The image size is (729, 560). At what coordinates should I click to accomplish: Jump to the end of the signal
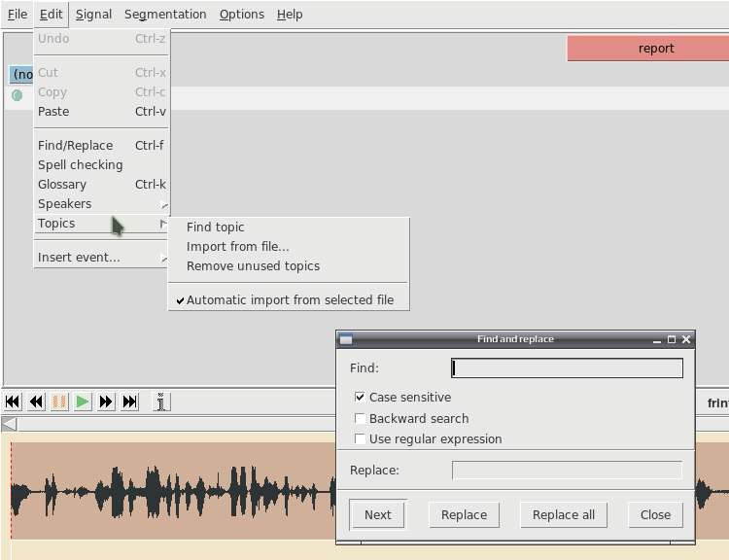(129, 402)
